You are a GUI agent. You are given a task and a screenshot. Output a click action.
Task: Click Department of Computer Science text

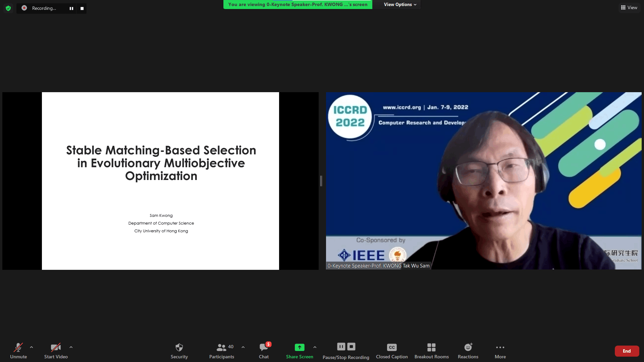pos(161,223)
